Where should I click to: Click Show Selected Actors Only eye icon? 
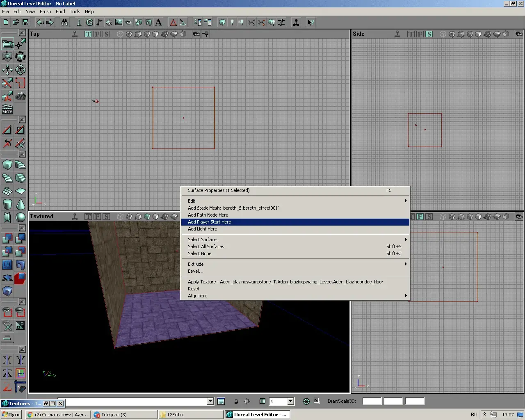(x=7, y=313)
